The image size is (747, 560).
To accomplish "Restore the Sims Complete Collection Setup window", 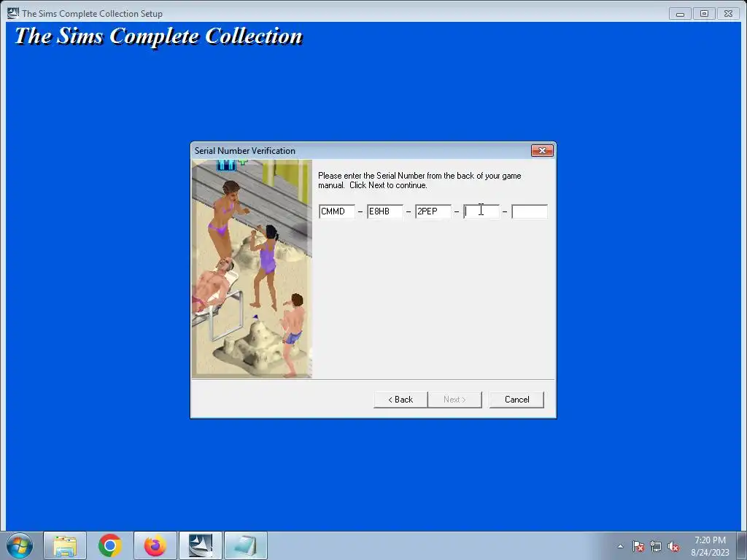I will (x=704, y=14).
